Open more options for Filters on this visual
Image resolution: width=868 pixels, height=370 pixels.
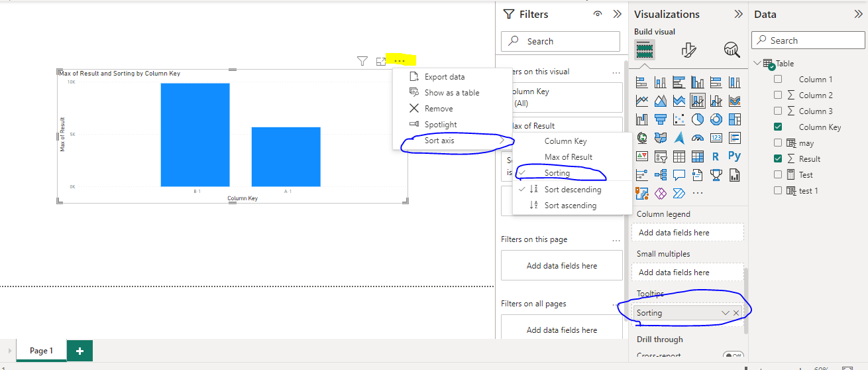[x=616, y=72]
